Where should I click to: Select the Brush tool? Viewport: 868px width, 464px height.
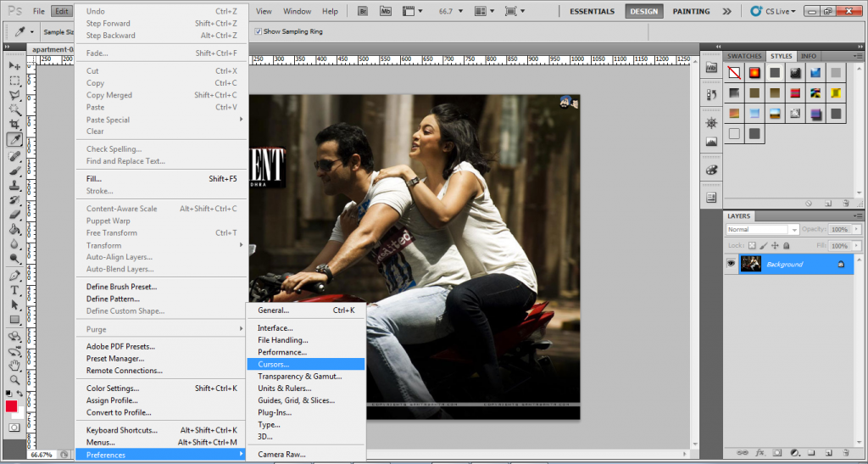point(15,171)
